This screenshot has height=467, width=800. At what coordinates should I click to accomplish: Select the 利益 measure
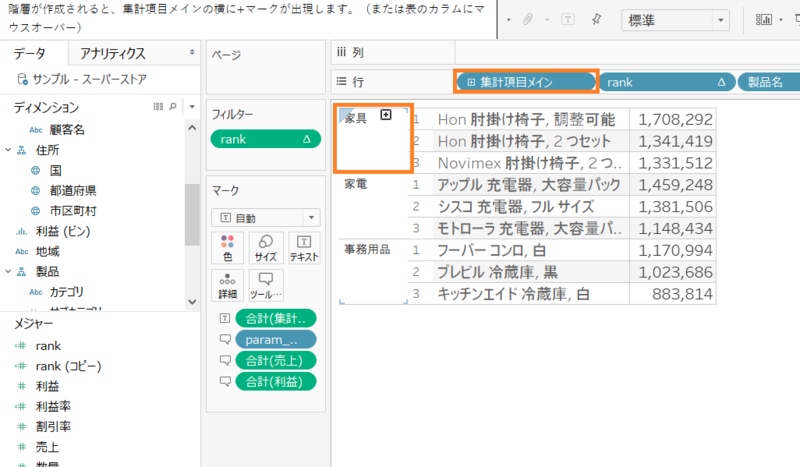[x=47, y=386]
